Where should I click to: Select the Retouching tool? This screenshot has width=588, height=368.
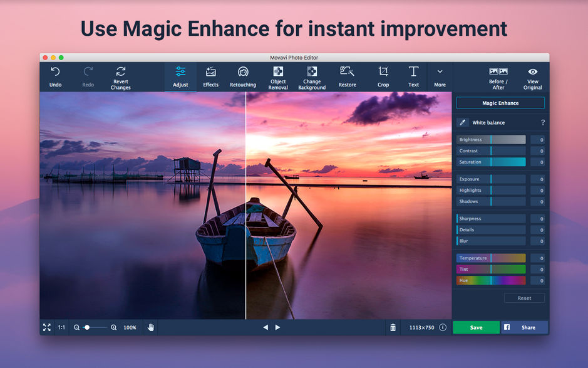click(243, 76)
